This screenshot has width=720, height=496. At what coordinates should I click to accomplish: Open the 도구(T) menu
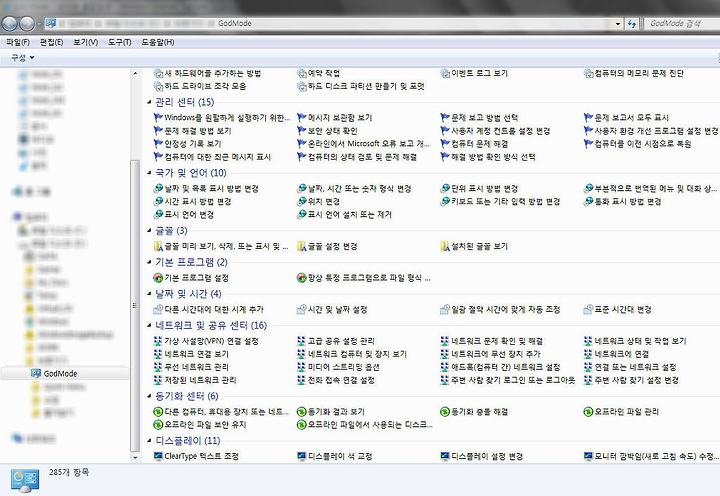pyautogui.click(x=119, y=42)
